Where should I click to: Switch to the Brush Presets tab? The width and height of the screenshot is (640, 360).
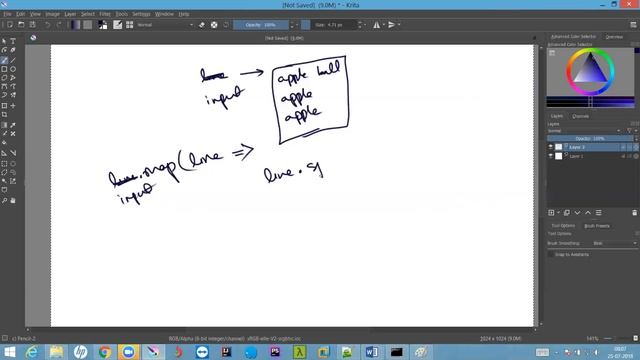click(597, 226)
